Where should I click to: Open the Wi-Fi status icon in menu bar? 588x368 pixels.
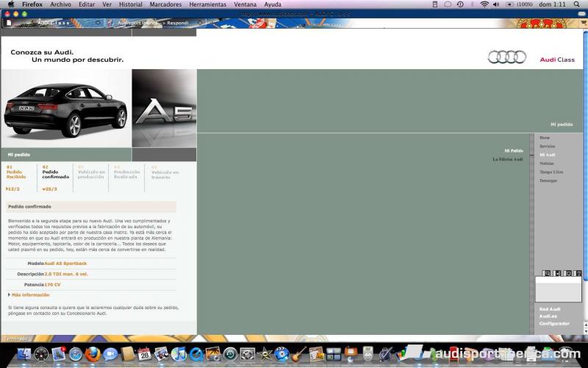(484, 4)
